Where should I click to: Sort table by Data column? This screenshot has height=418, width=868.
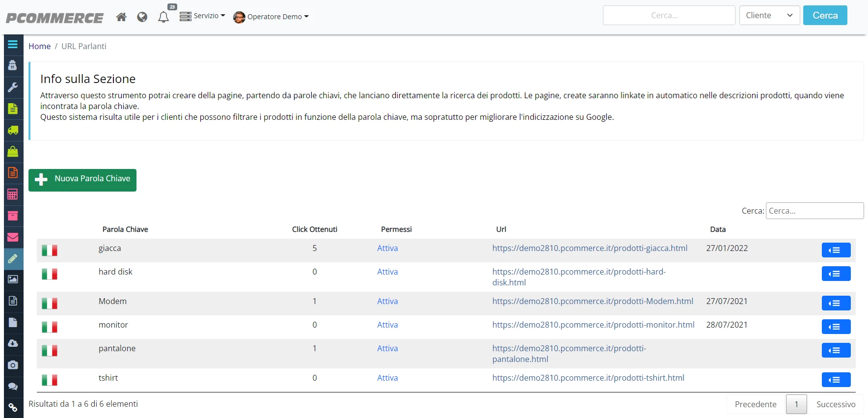click(718, 229)
